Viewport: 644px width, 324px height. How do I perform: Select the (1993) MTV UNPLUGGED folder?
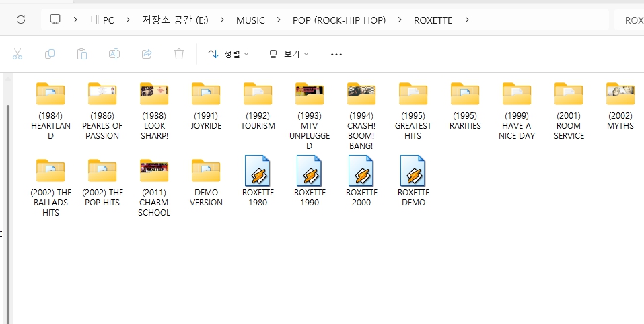tap(310, 116)
